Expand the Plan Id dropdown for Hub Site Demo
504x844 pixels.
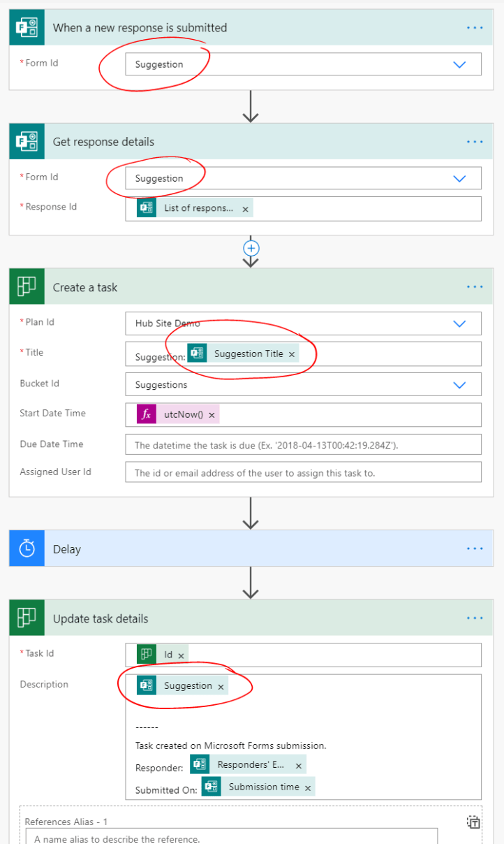(x=459, y=323)
